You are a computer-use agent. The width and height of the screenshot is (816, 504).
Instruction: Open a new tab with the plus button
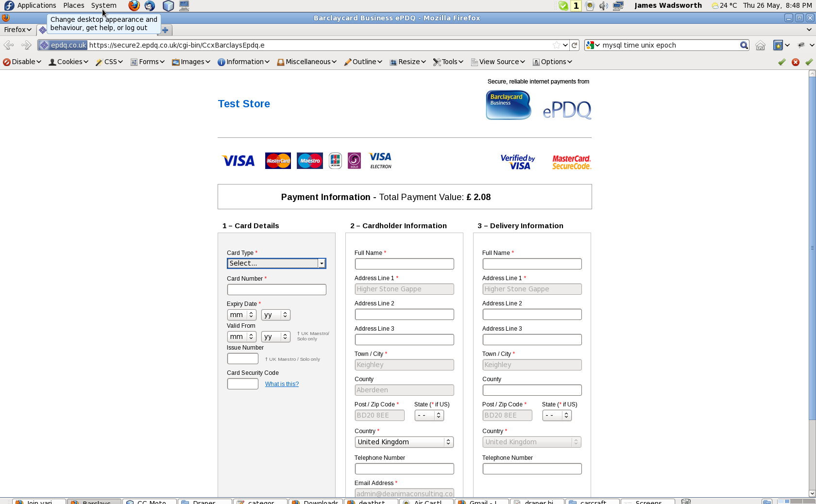[x=165, y=30]
